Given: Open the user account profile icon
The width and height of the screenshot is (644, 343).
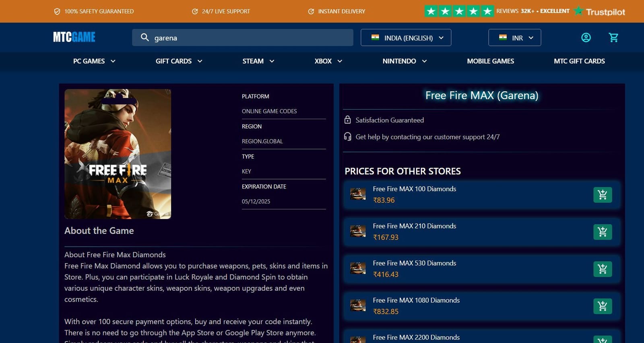Looking at the screenshot, I should [x=586, y=37].
